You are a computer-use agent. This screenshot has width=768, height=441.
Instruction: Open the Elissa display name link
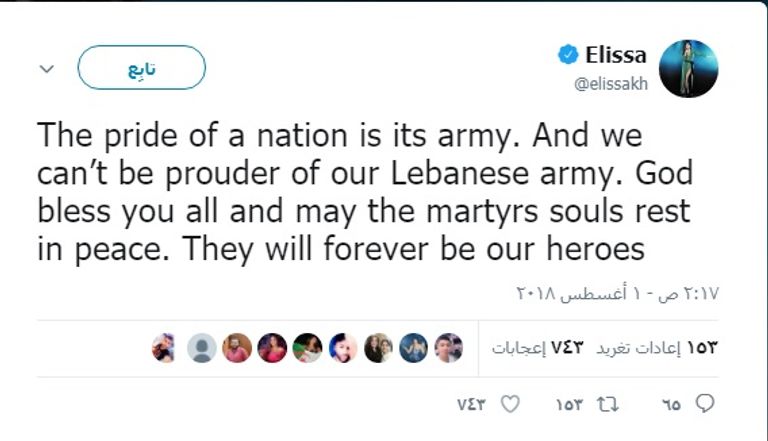(x=616, y=56)
